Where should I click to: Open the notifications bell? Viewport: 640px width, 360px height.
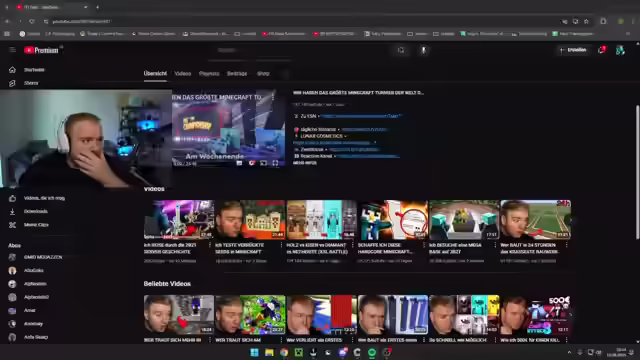(x=602, y=50)
